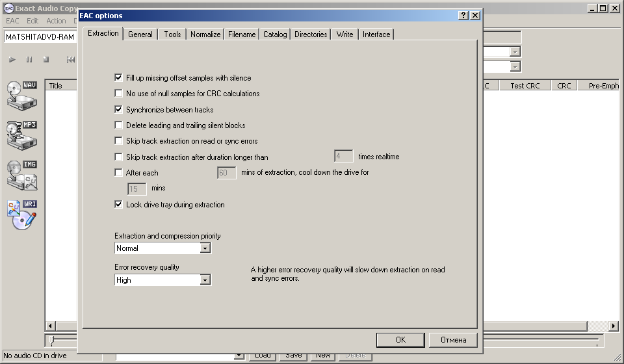Uncheck Fill up missing offset samples

tap(118, 77)
